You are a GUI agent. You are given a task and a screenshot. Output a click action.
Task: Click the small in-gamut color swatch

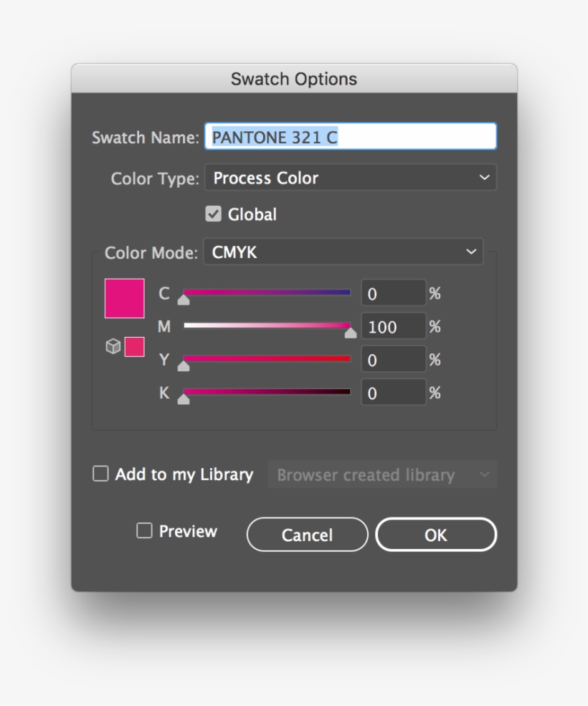pos(135,347)
